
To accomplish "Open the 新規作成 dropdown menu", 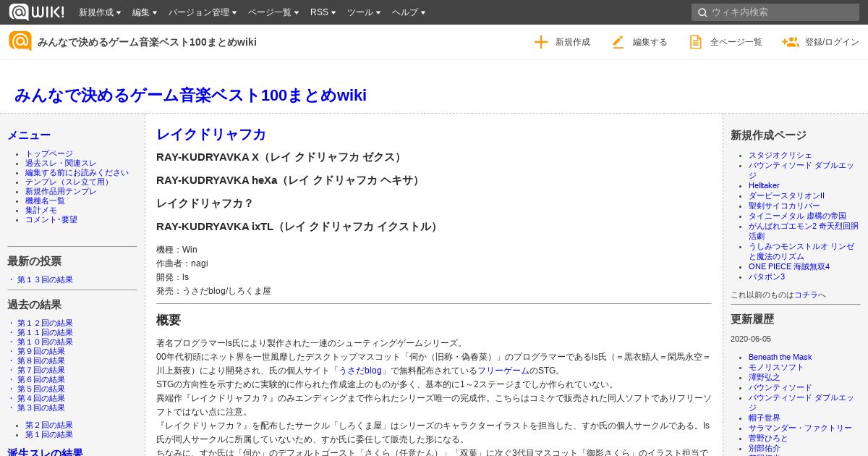I will [x=100, y=12].
